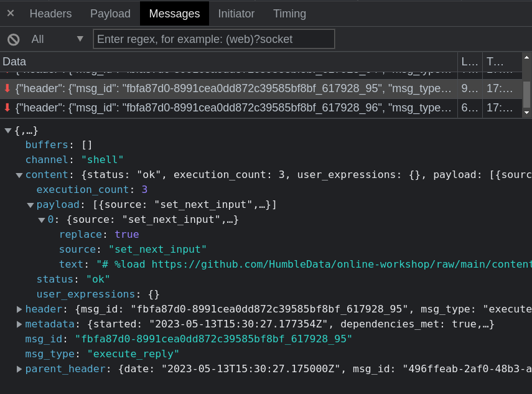Expand the parent_header object
The width and height of the screenshot is (532, 394).
pos(19,368)
